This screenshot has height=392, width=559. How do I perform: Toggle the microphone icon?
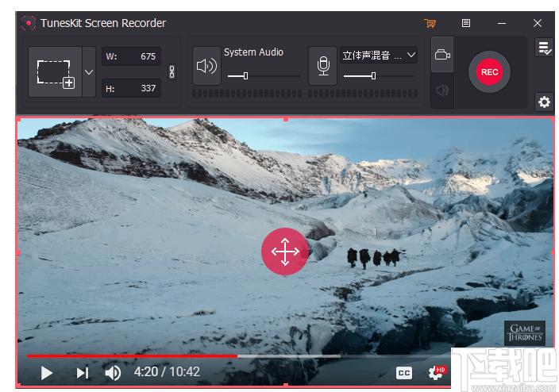click(323, 66)
